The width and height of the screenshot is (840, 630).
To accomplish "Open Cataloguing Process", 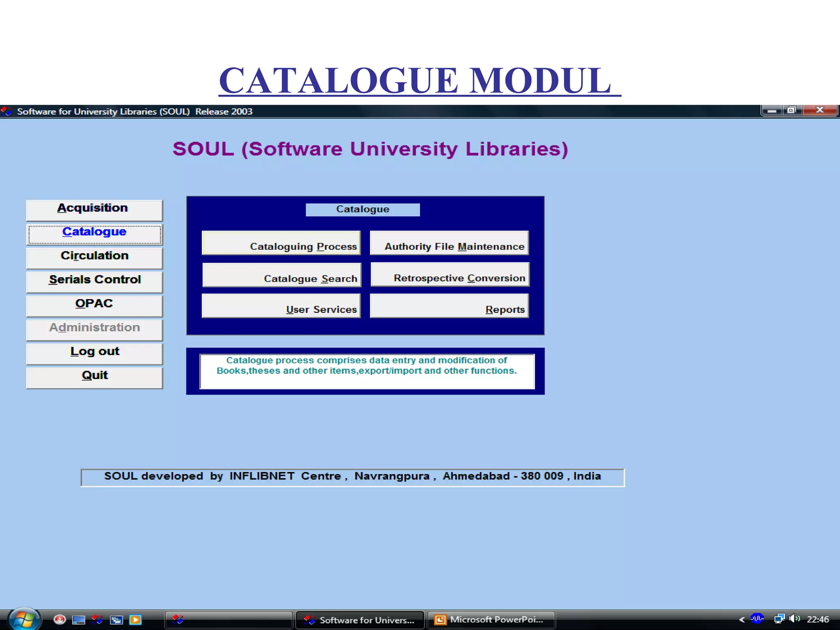I will click(x=281, y=243).
